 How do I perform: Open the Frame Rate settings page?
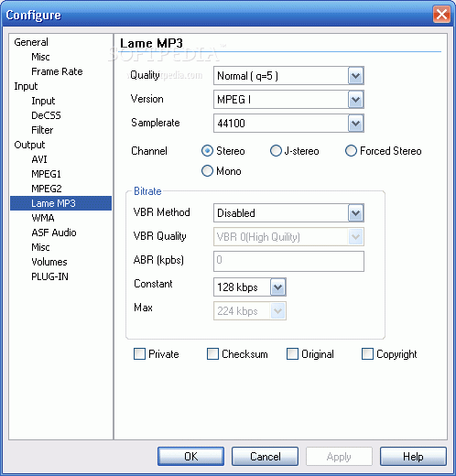57,71
